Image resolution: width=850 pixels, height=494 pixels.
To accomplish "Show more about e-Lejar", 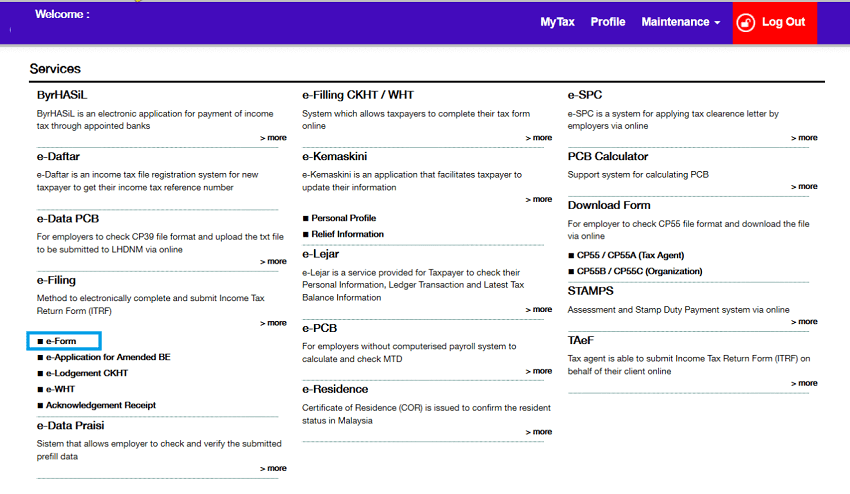I will (539, 309).
